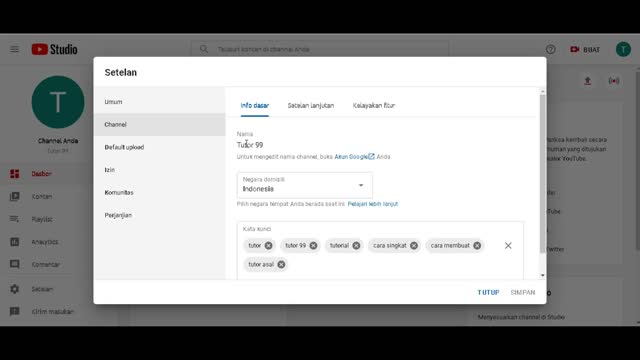Click the TUTUP button
Screen dimensions: 640x360
(489, 293)
